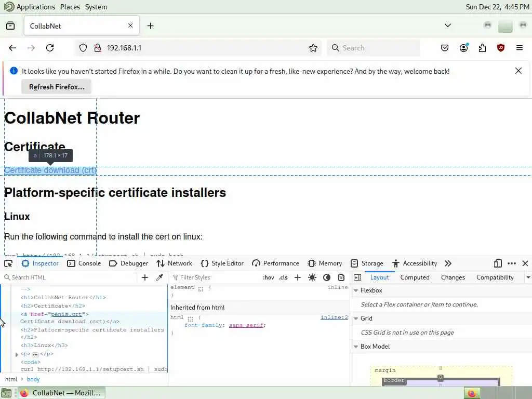Click the href value in the anchor node
The width and height of the screenshot is (532, 399).
(66, 314)
